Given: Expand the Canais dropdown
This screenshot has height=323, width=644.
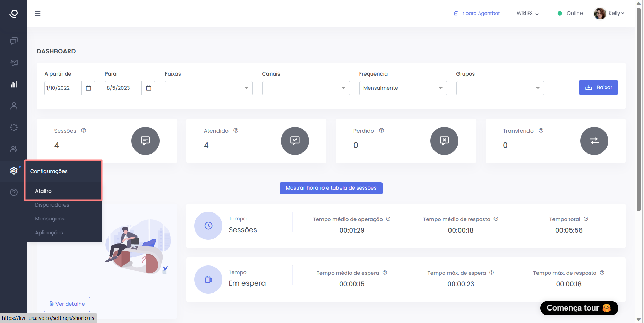Looking at the screenshot, I should click(x=306, y=88).
